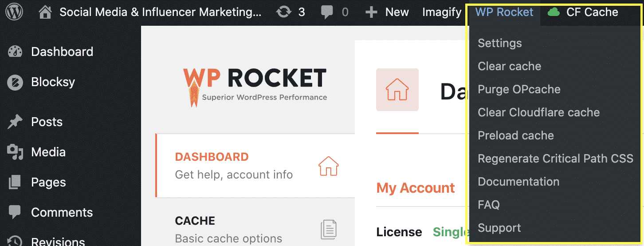Select the DASHBOARD tab in WP Rocket
The height and width of the screenshot is (246, 644).
pyautogui.click(x=256, y=165)
